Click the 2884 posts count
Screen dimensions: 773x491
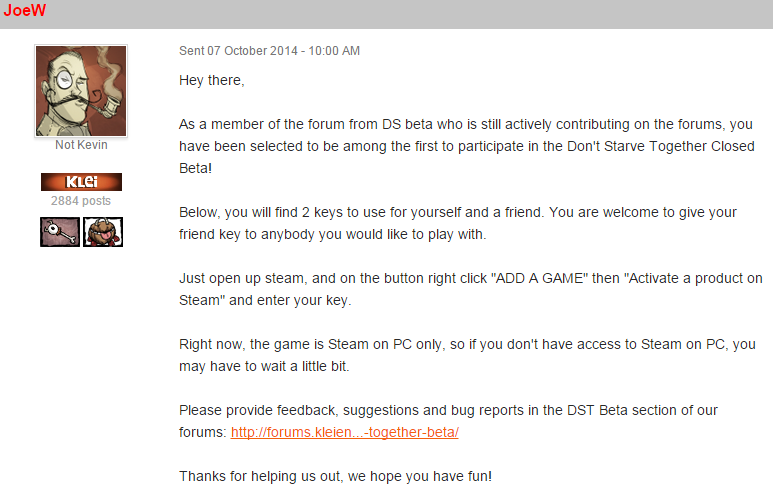tap(81, 201)
